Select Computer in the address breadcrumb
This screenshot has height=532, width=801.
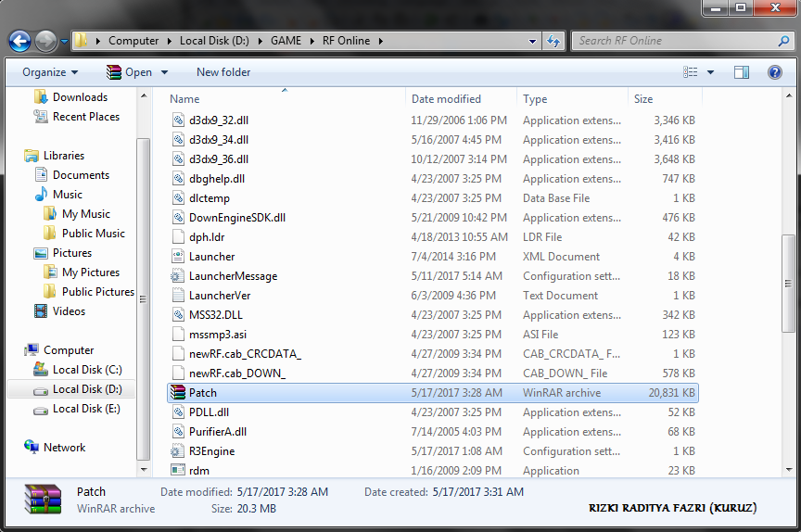[x=133, y=41]
